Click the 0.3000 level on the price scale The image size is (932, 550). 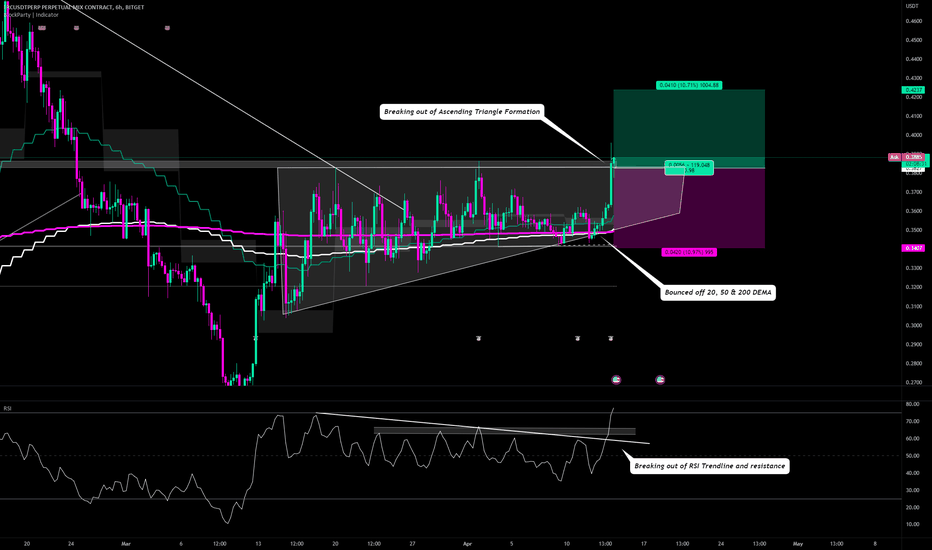pyautogui.click(x=914, y=325)
